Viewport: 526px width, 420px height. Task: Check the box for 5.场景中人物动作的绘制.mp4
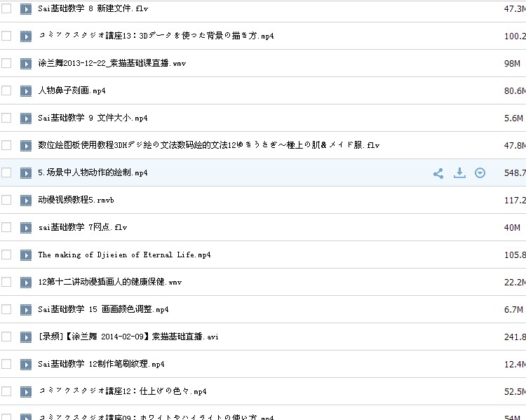pos(6,172)
